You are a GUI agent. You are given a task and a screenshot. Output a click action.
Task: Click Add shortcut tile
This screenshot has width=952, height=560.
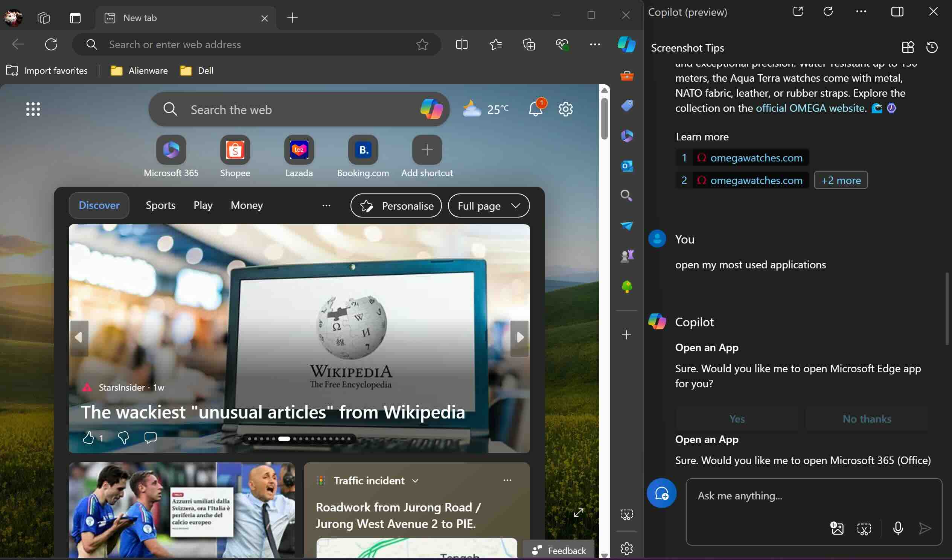[x=427, y=156]
